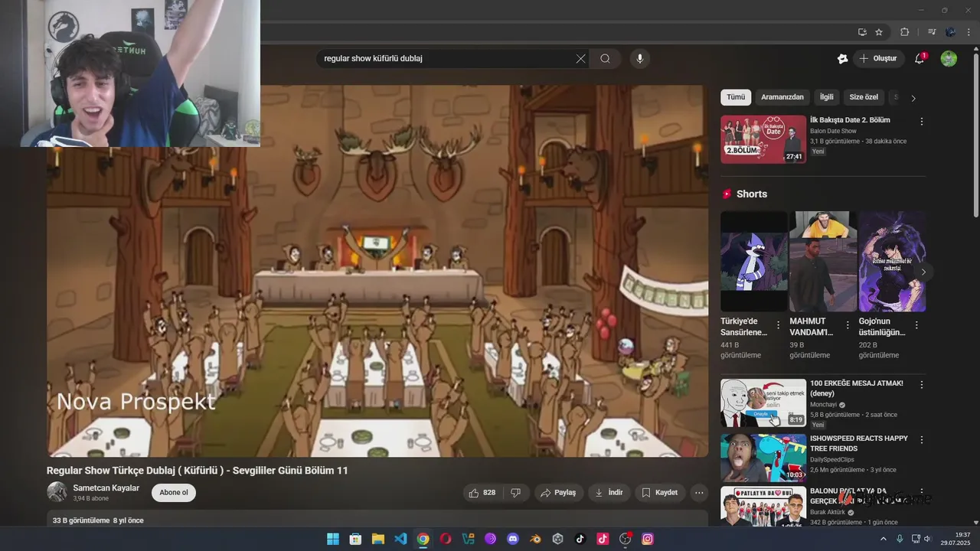Viewport: 980px width, 551px height.
Task: Click the Sametcan Kayalar channel avatar
Action: [57, 492]
